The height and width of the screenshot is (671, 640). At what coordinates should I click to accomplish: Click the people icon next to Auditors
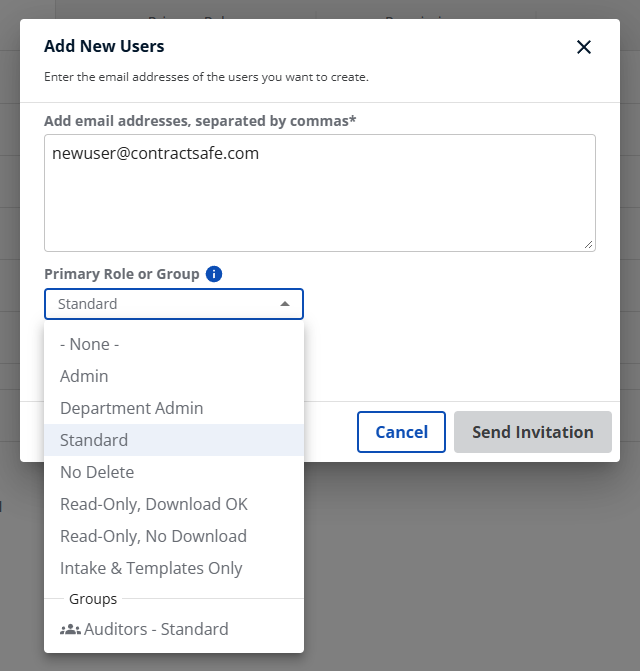(70, 630)
